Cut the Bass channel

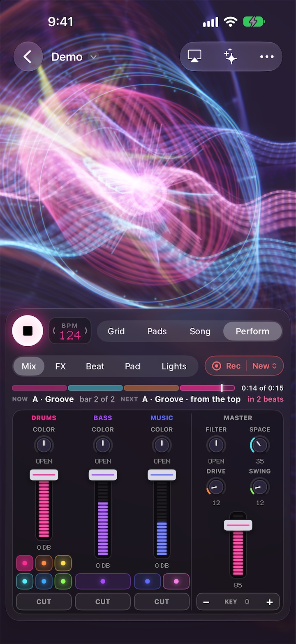click(x=103, y=602)
